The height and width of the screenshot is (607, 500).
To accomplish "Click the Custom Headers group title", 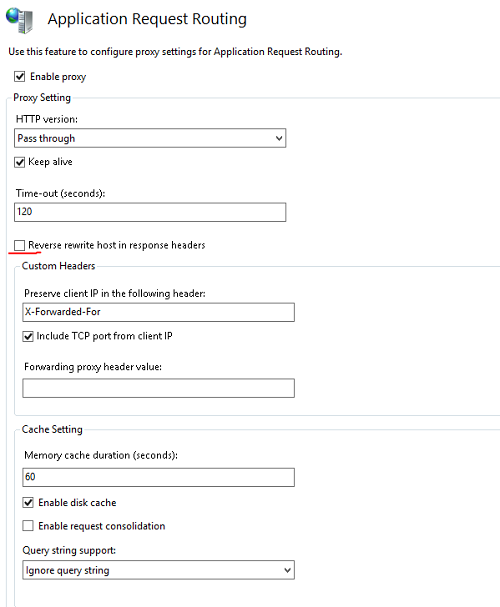I will pos(58,266).
